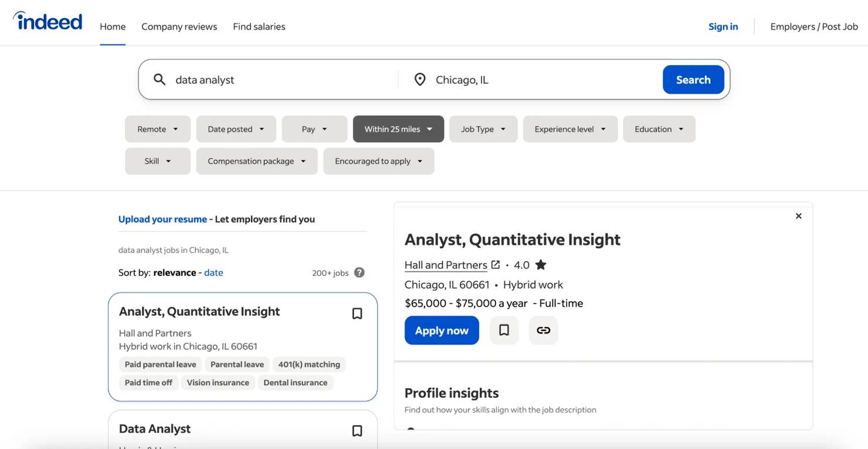
Task: Open Company reviews in top navigation
Action: (x=179, y=26)
